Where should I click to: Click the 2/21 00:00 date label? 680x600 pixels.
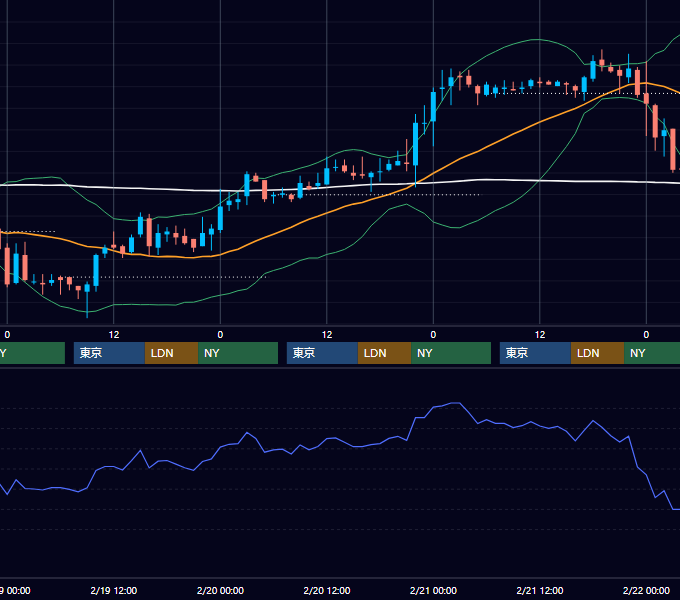[x=433, y=590]
